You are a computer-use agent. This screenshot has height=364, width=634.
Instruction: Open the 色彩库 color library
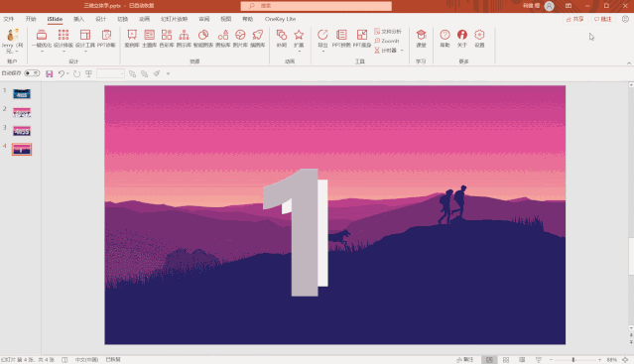(x=167, y=39)
